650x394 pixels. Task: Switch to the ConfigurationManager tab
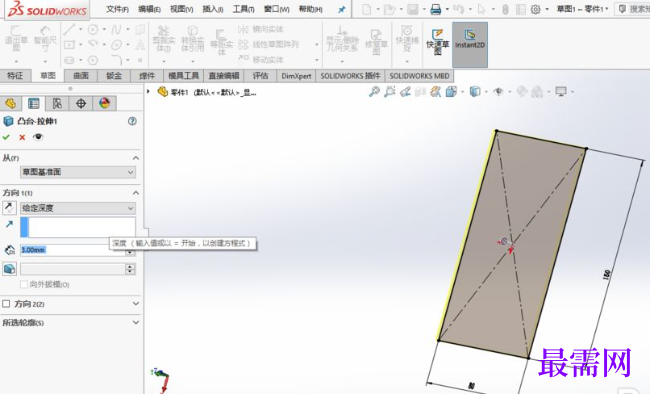tap(57, 103)
